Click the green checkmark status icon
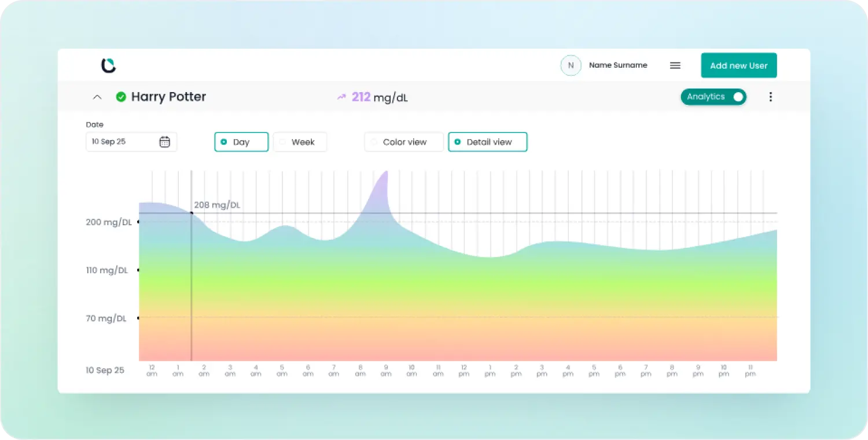The height and width of the screenshot is (440, 868). coord(121,97)
